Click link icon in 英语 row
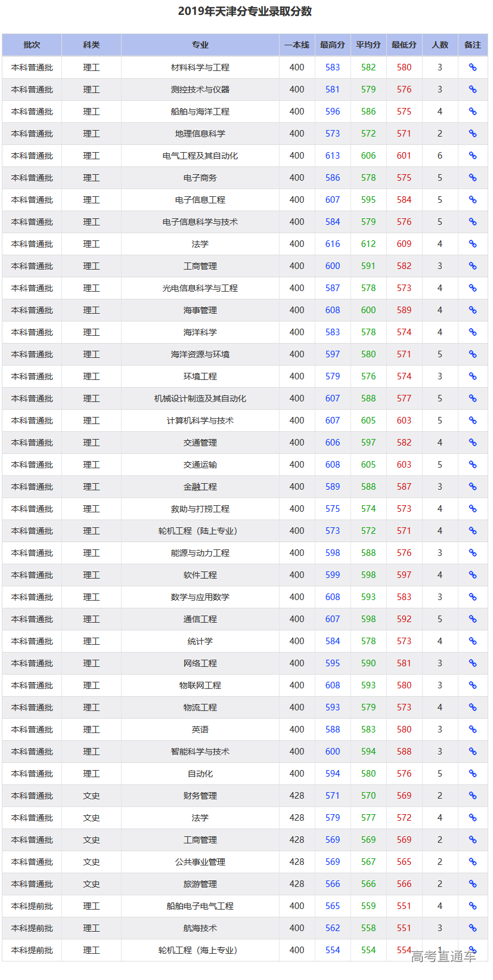The height and width of the screenshot is (980, 493). click(472, 729)
